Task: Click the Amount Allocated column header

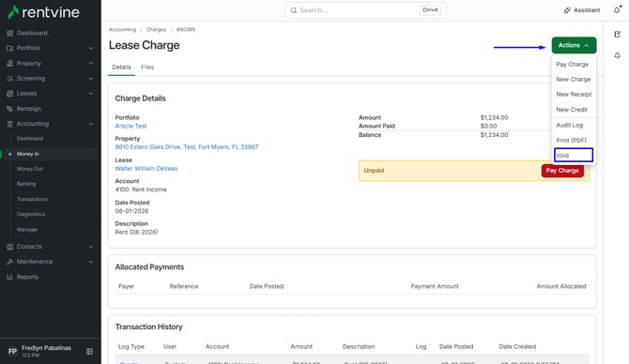Action: (561, 286)
